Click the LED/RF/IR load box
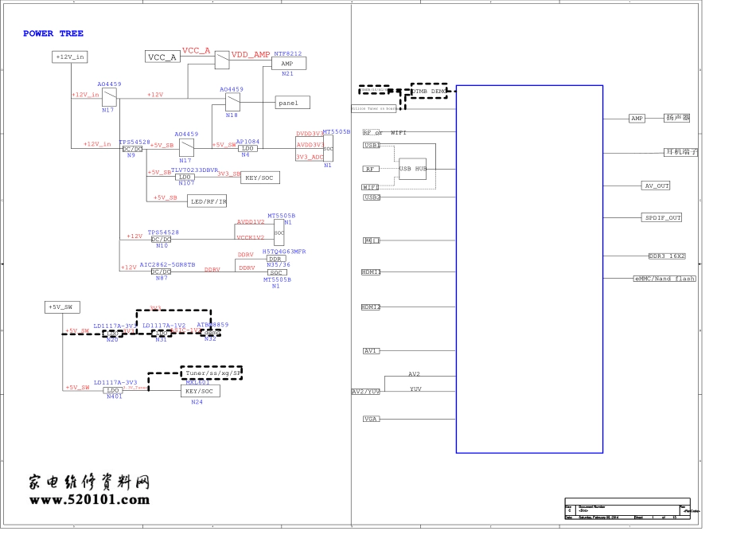This screenshot has height=535, width=756. point(208,201)
